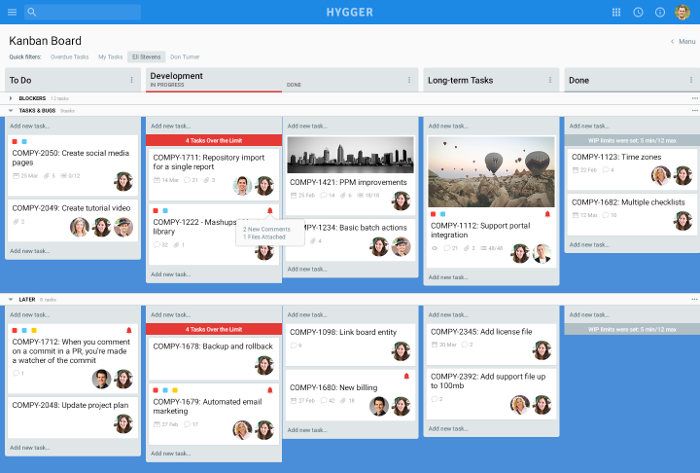Click 2 New Comments in tooltip
This screenshot has height=473, width=700.
267,229
